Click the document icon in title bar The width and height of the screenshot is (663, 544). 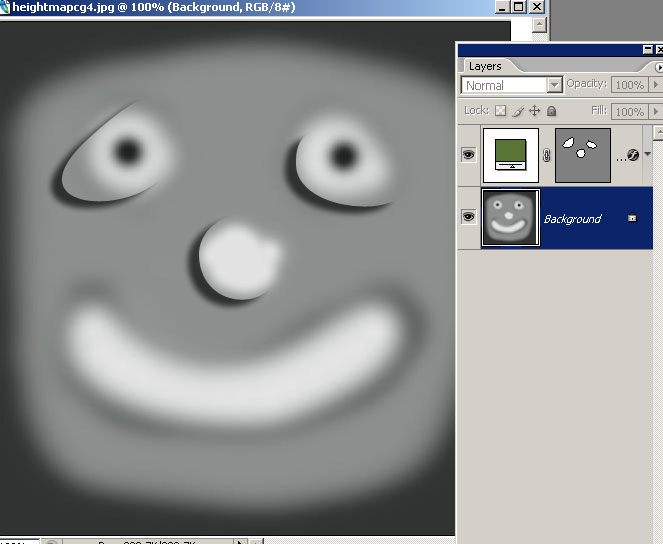(4, 8)
